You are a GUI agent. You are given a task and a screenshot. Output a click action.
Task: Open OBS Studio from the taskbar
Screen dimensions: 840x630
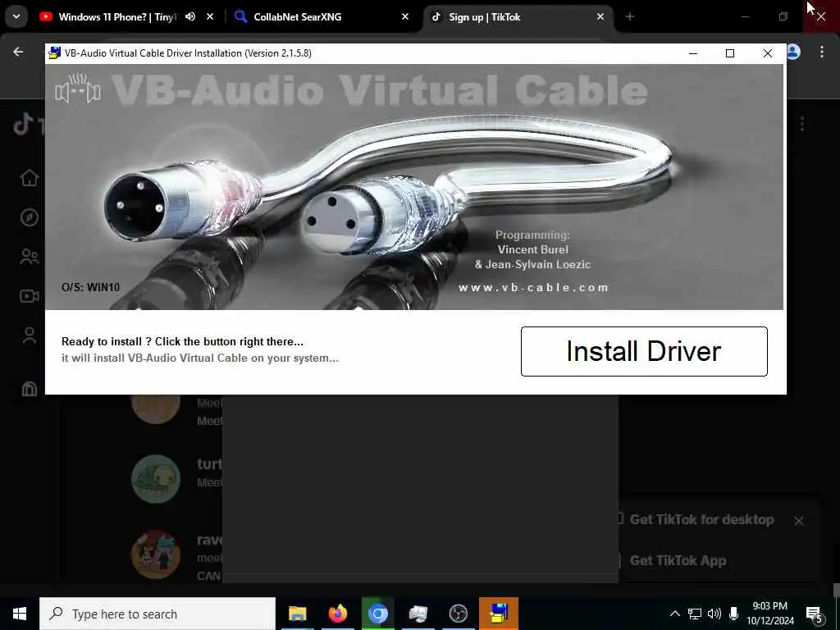[x=458, y=614]
